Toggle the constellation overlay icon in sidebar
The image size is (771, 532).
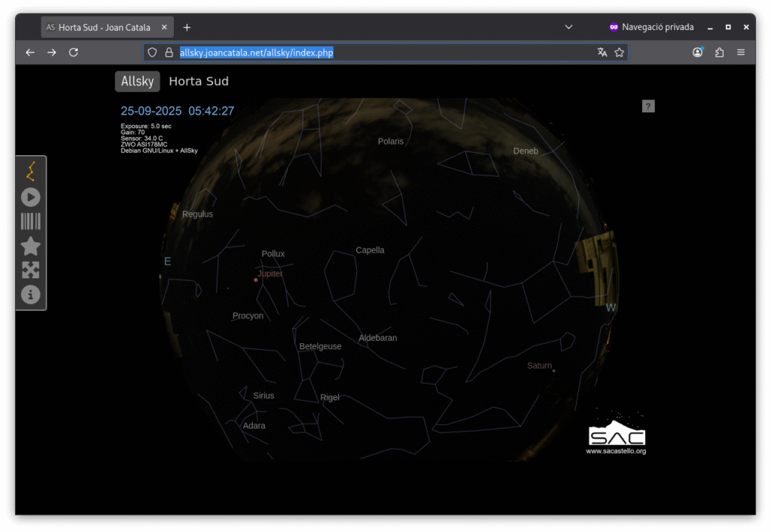pyautogui.click(x=31, y=172)
